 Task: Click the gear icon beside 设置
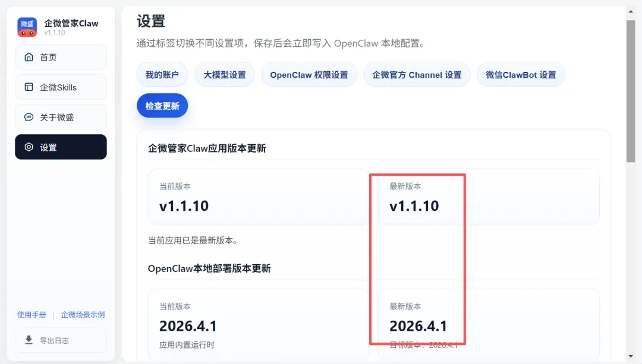[29, 147]
